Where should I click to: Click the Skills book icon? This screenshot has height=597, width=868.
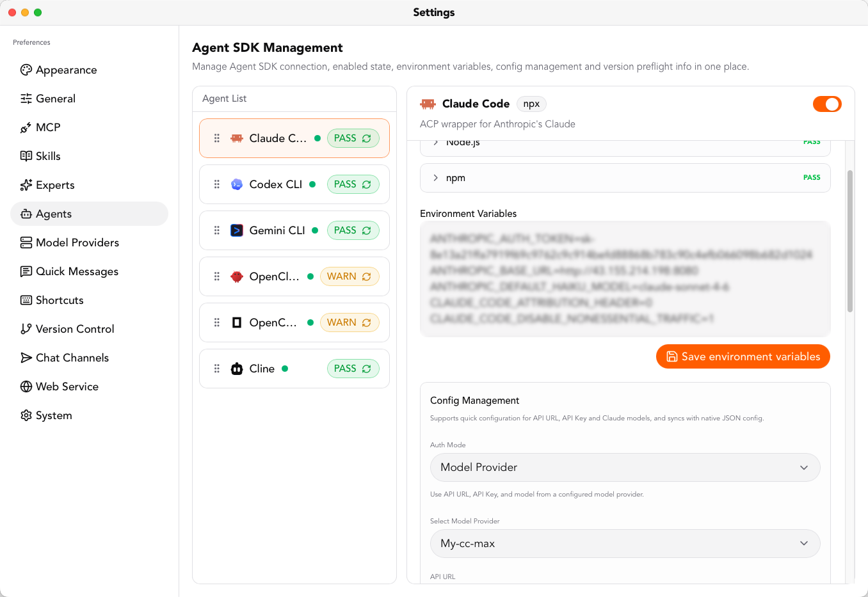click(26, 156)
